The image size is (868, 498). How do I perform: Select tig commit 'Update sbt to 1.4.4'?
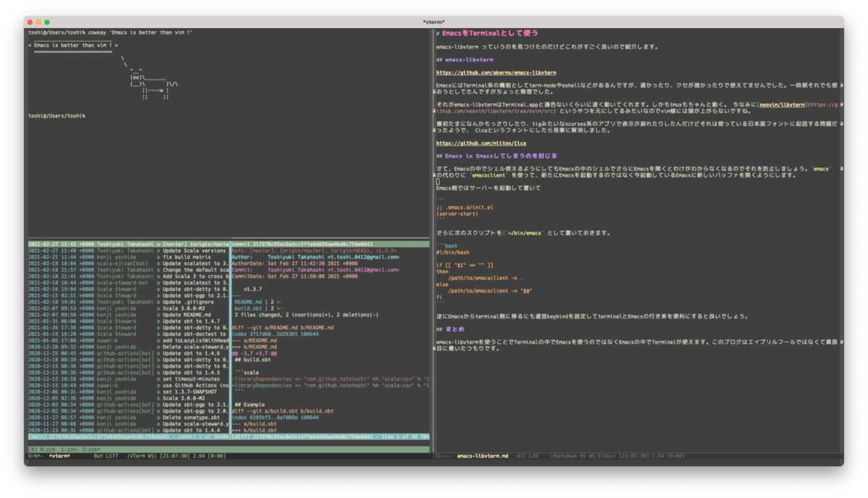(129, 431)
